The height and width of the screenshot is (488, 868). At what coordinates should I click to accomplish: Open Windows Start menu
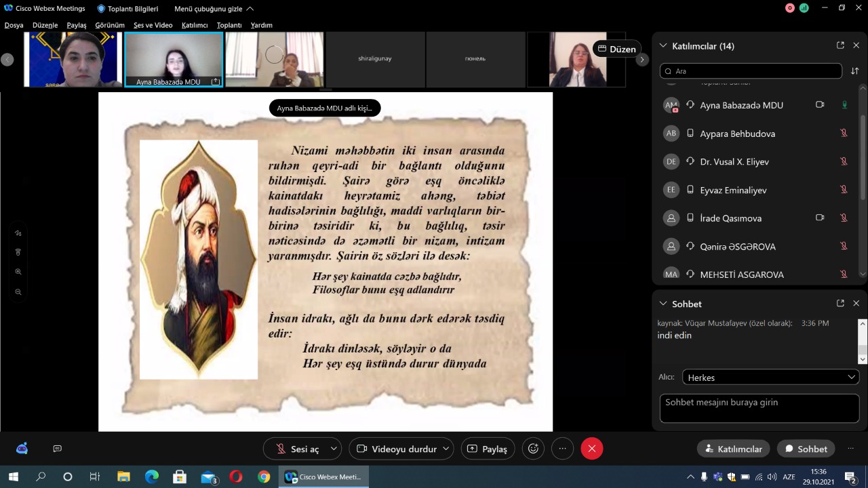coord(13,477)
